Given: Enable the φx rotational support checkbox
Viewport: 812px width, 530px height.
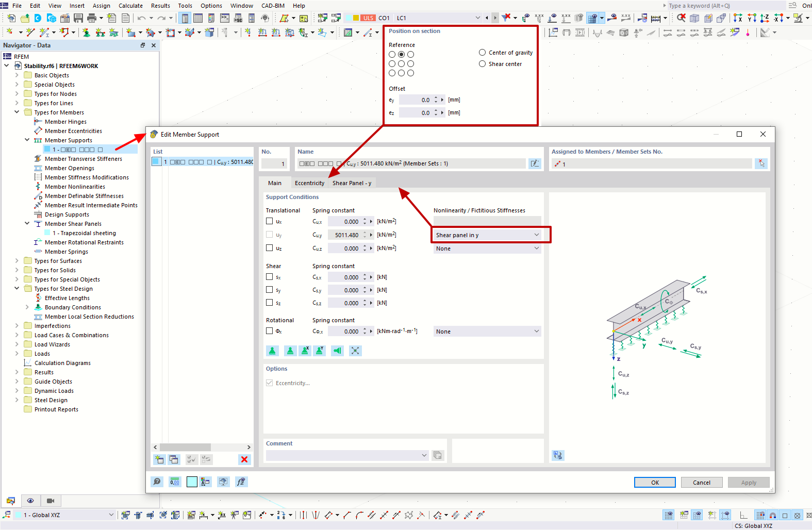Looking at the screenshot, I should pyautogui.click(x=269, y=331).
